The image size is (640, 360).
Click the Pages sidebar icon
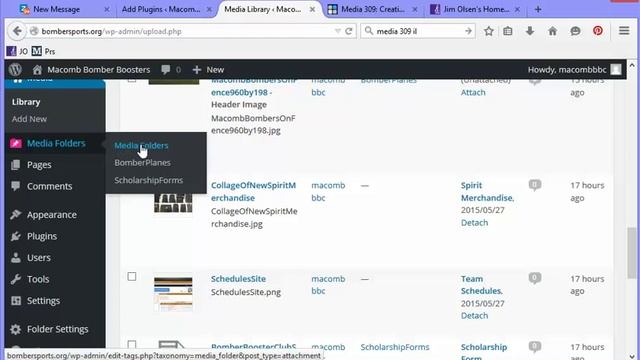[x=16, y=165]
